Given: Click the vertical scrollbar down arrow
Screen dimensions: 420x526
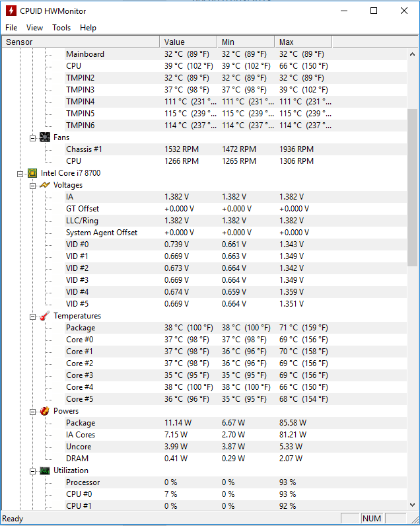Looking at the screenshot, I should click(412, 505).
